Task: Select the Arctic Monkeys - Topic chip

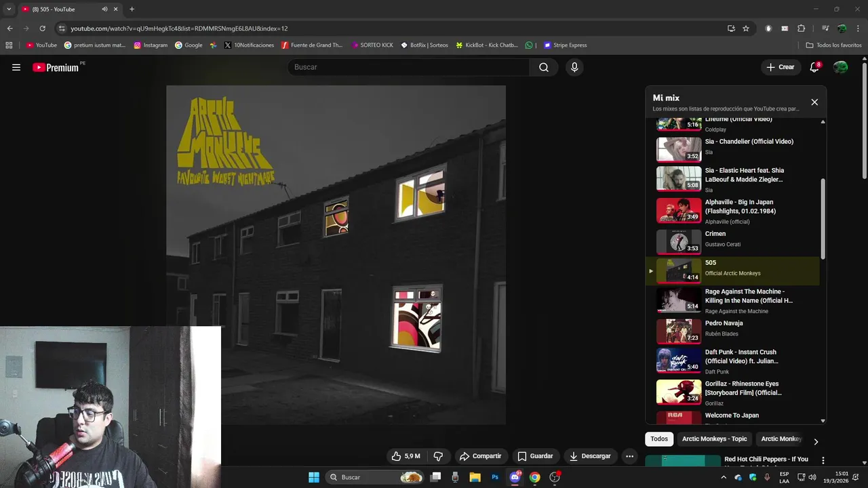Action: (x=714, y=439)
